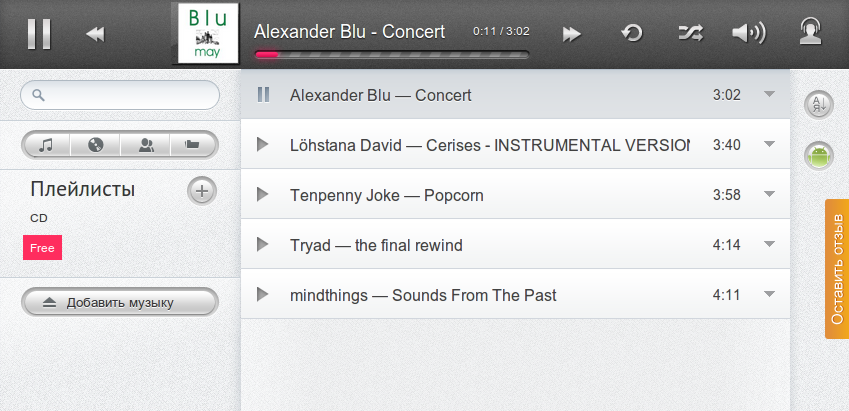The height and width of the screenshot is (411, 849).
Task: Click the search input field
Action: (120, 95)
